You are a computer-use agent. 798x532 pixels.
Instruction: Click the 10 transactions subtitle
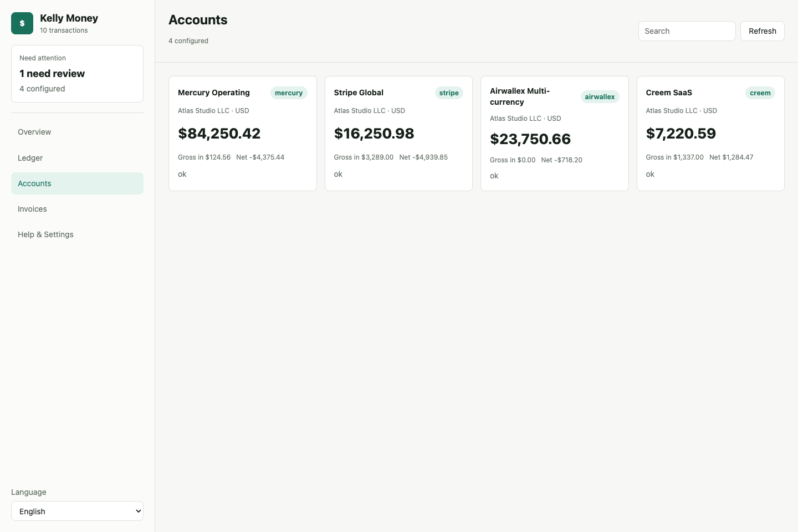point(64,30)
